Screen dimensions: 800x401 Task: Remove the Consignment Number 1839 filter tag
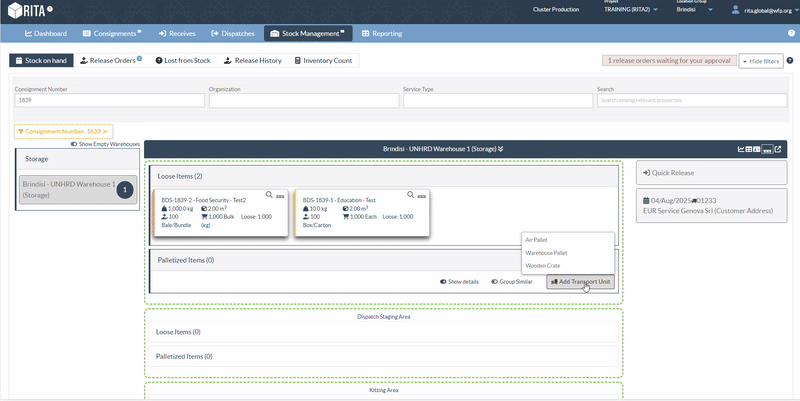[105, 131]
